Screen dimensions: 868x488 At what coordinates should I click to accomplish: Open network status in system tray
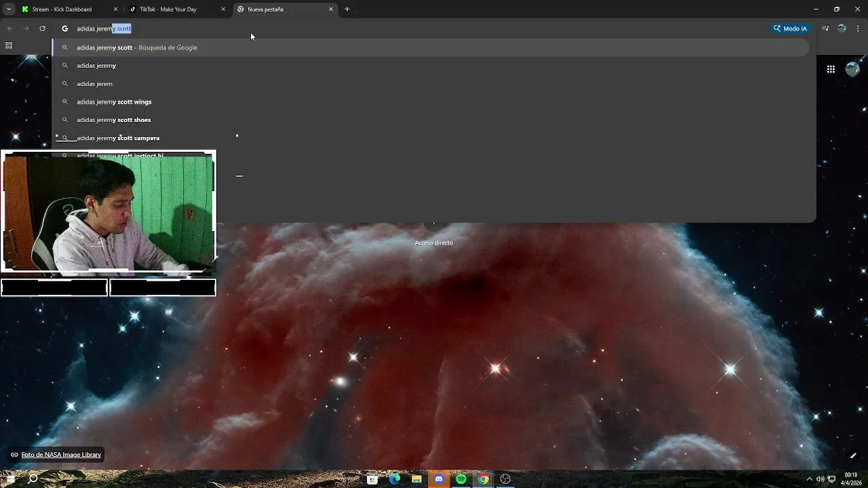tap(831, 479)
